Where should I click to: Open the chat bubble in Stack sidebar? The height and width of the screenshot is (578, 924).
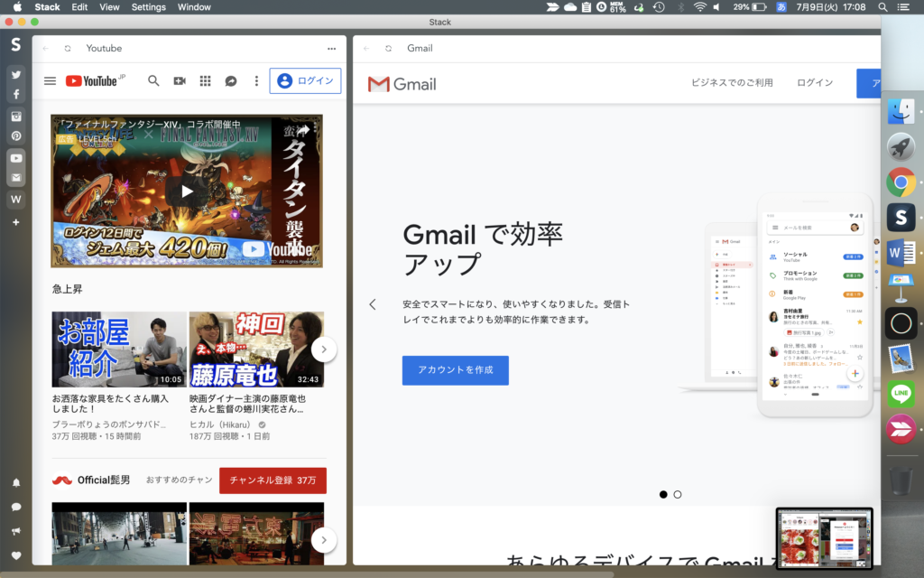point(16,507)
